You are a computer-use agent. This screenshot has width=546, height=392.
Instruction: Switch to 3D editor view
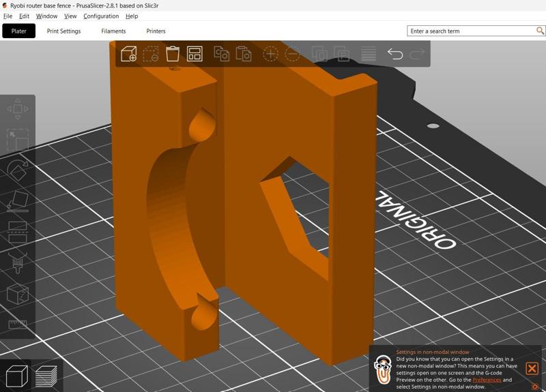pyautogui.click(x=16, y=376)
